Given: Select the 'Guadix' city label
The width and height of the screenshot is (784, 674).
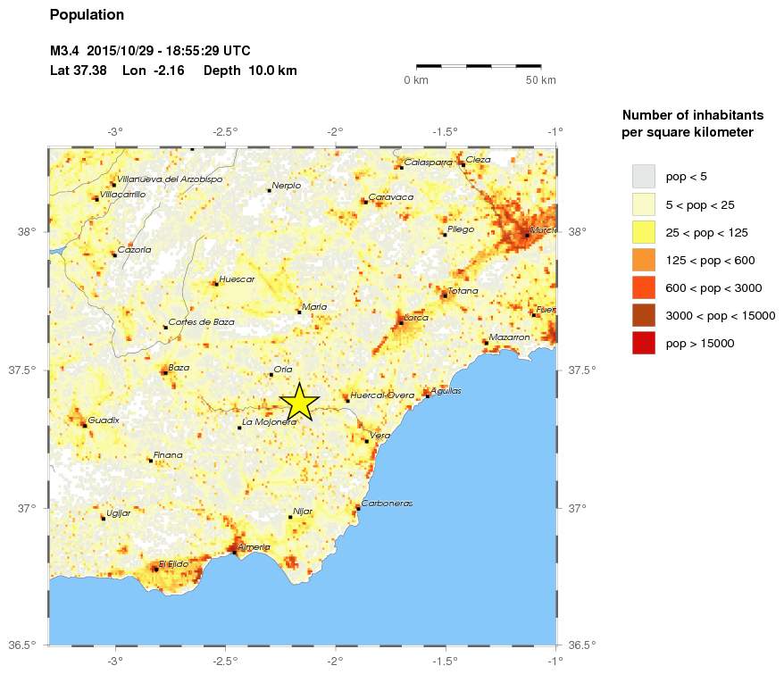Looking at the screenshot, I should coord(104,420).
